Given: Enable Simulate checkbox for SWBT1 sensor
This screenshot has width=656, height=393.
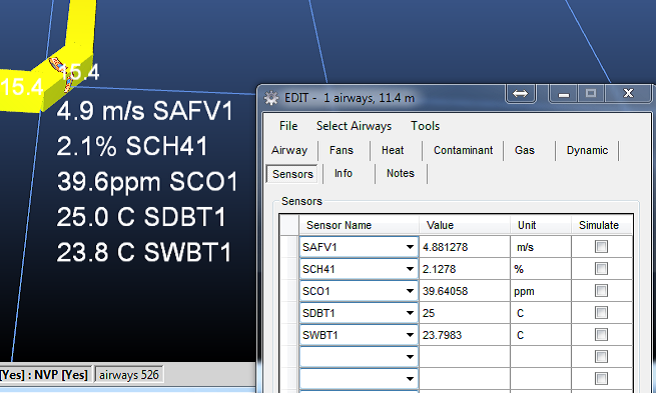Looking at the screenshot, I should (601, 335).
